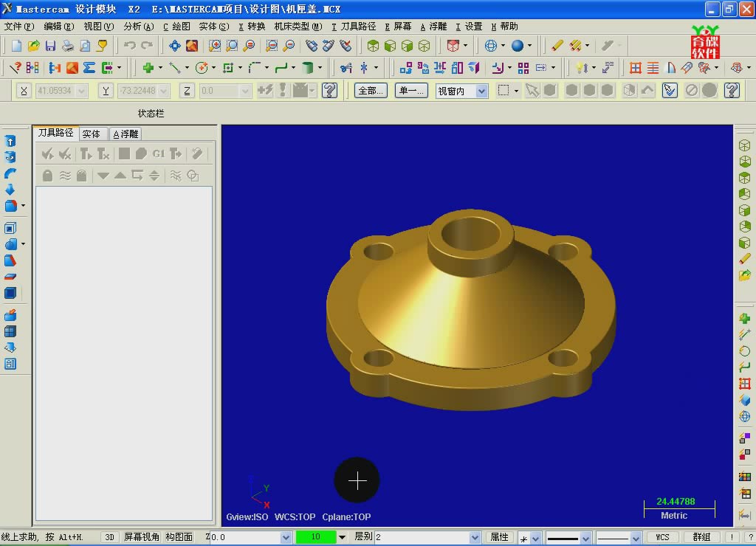Select the Fillet entities tool icon
Image resolution: width=756 pixels, height=546 pixels.
(255, 68)
